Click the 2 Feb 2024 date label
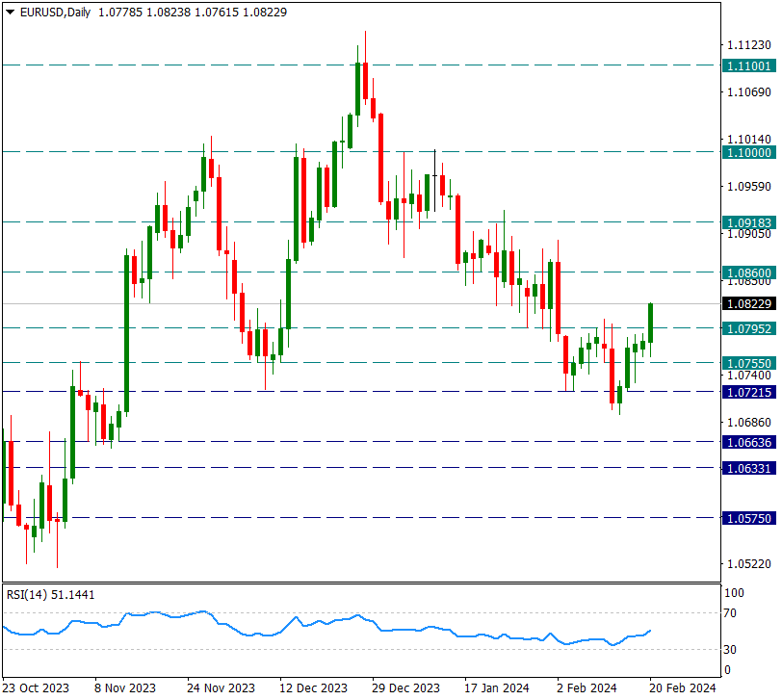The width and height of the screenshot is (782, 700). pos(587,688)
